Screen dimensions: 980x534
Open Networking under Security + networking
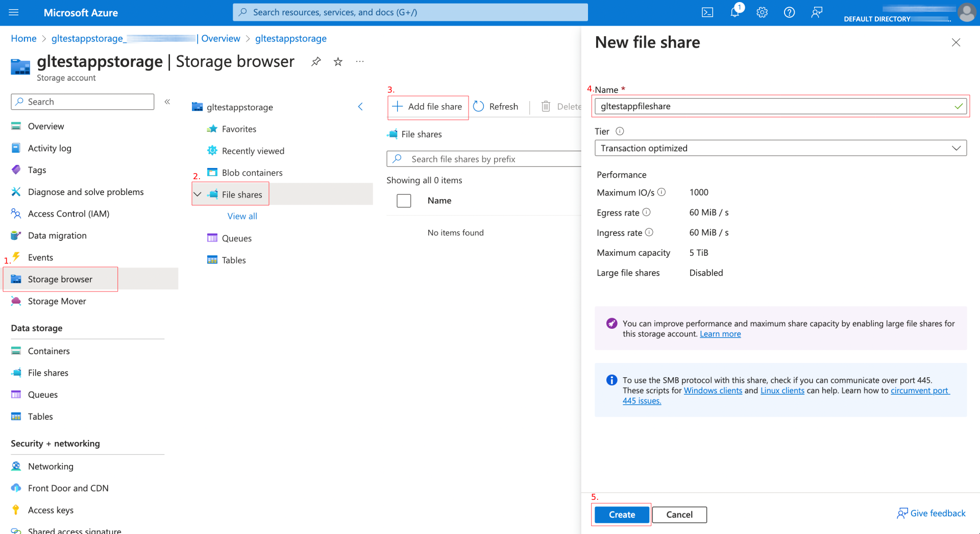pos(51,467)
